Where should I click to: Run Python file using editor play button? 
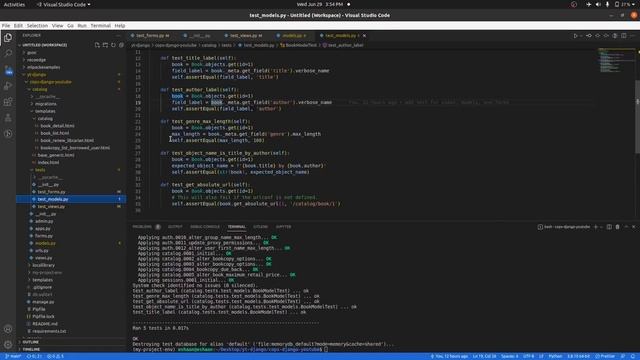pyautogui.click(x=576, y=36)
